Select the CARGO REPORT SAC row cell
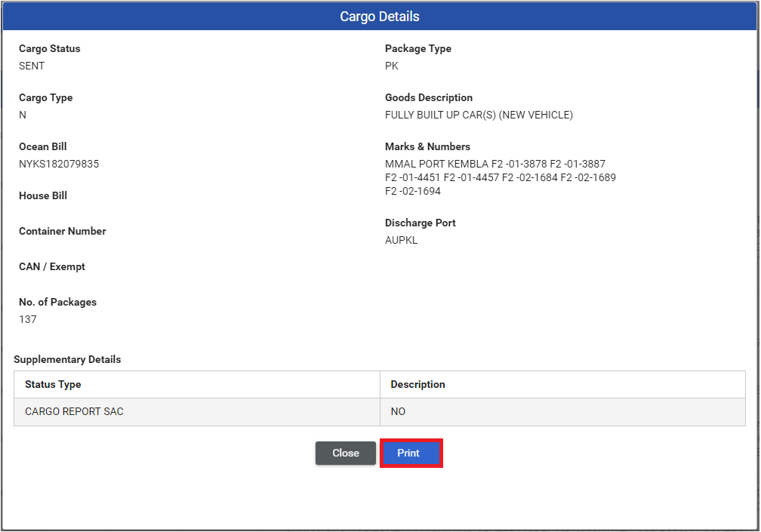 click(x=74, y=411)
